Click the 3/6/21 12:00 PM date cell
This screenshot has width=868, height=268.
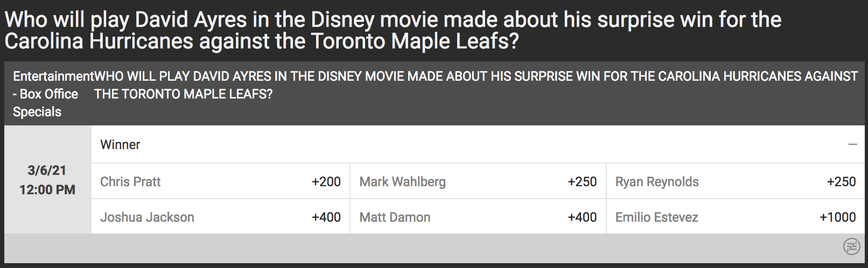coord(47,180)
